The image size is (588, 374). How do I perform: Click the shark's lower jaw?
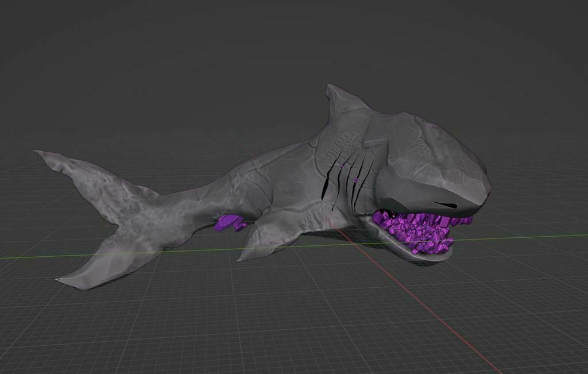tap(412, 249)
